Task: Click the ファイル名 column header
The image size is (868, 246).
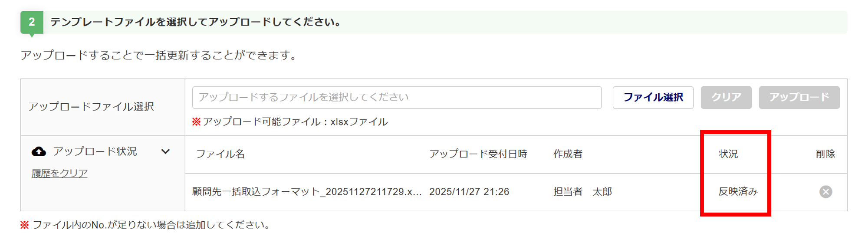Action: click(x=220, y=154)
